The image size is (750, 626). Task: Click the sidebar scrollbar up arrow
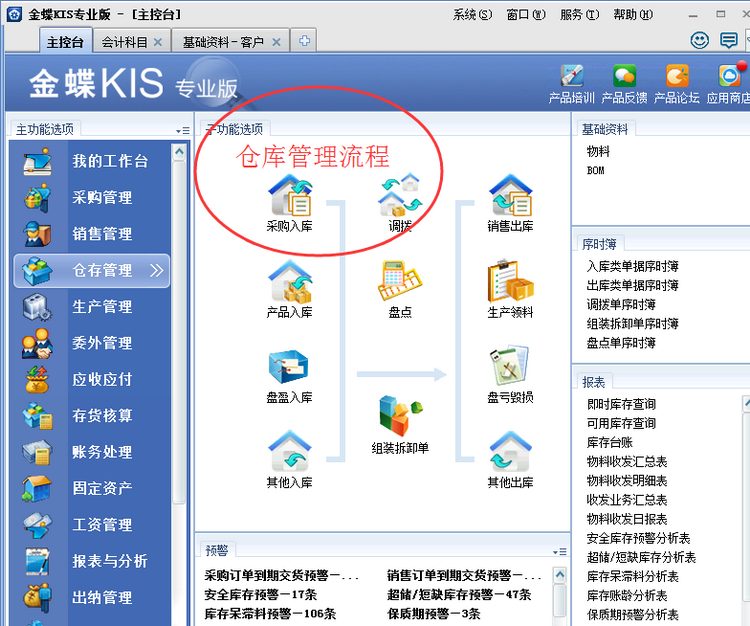pos(179,152)
